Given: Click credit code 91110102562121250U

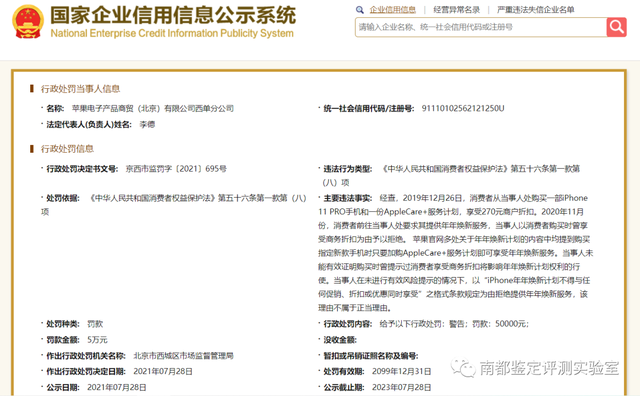Looking at the screenshot, I should point(463,108).
